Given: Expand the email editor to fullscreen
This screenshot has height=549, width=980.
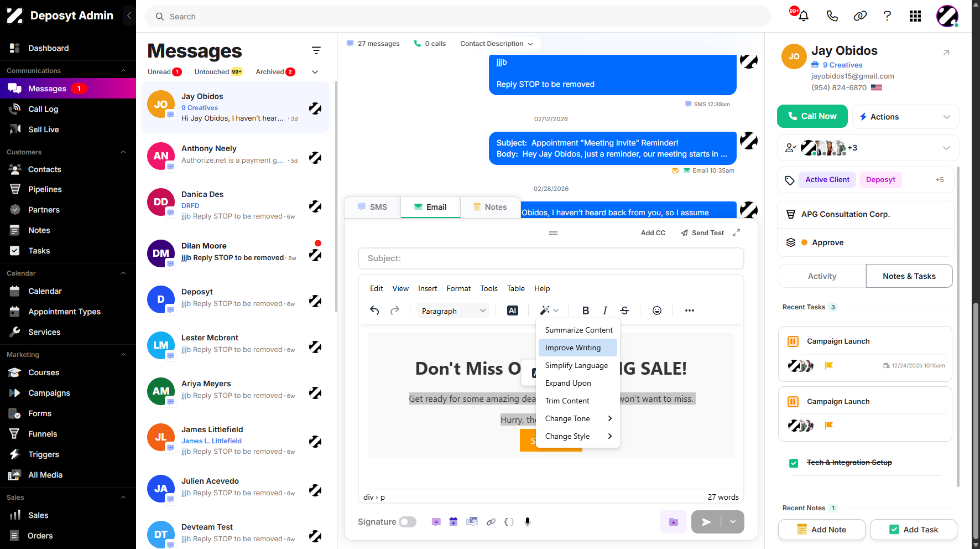Looking at the screenshot, I should (x=737, y=233).
